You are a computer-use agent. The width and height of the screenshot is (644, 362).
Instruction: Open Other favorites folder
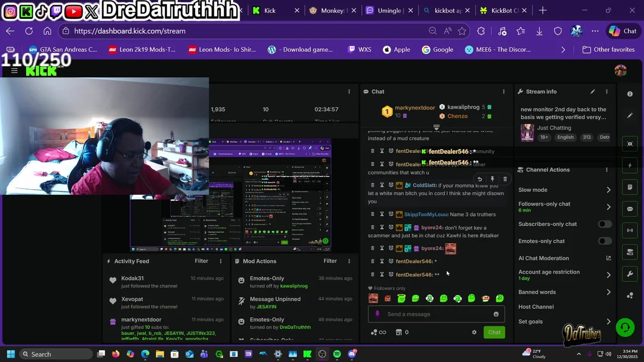tap(608, 50)
